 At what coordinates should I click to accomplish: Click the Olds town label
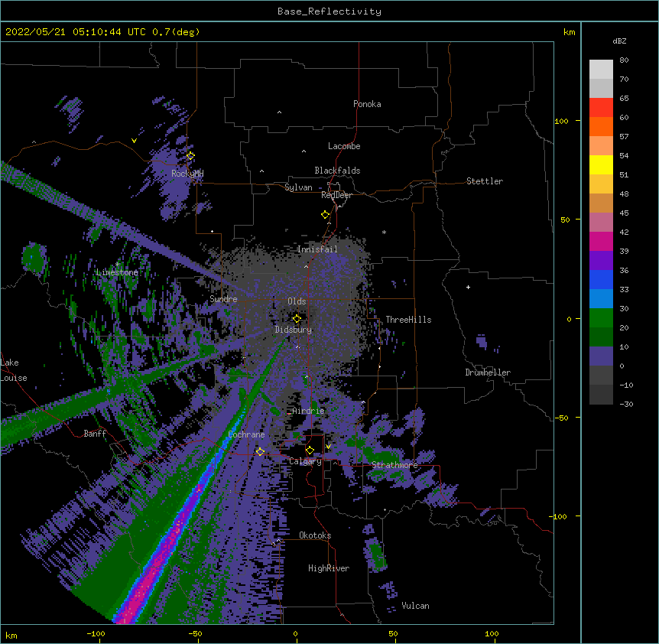click(297, 301)
